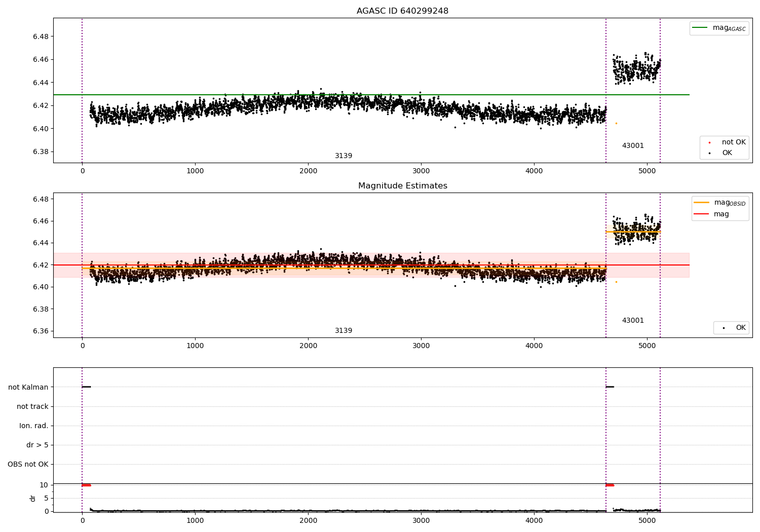Click the 6.36 y-tick in Magnitude Estimates plot

click(x=41, y=331)
